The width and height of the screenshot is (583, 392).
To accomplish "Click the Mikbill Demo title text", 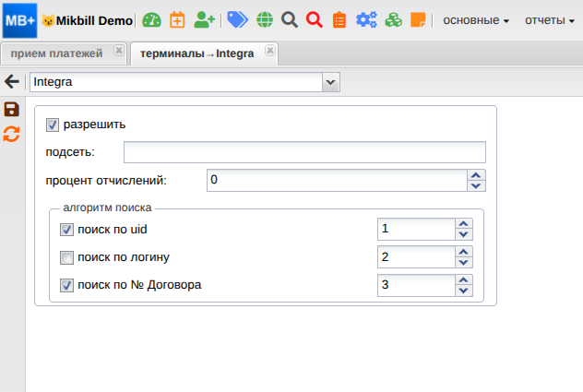I will click(94, 21).
